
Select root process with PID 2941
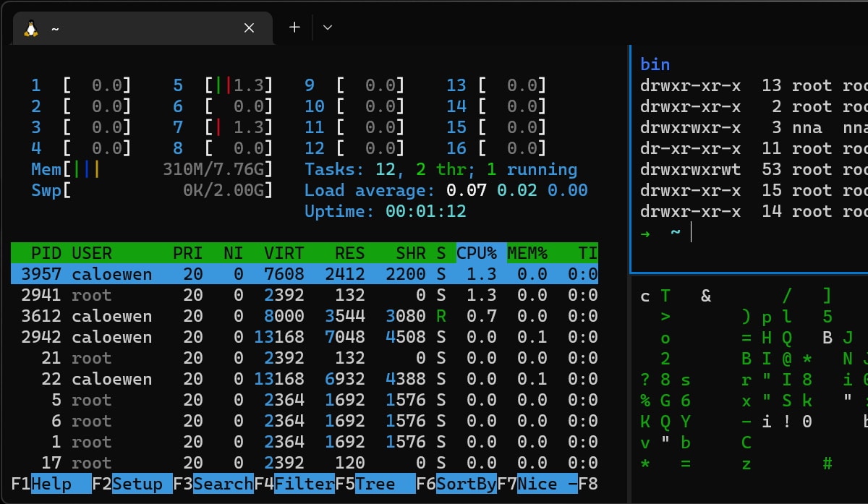304,295
